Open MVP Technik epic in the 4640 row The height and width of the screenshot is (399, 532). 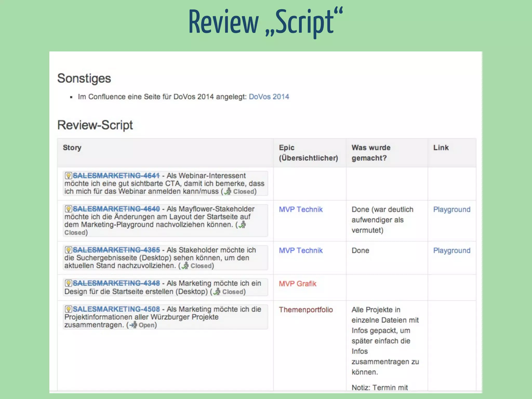[301, 209]
